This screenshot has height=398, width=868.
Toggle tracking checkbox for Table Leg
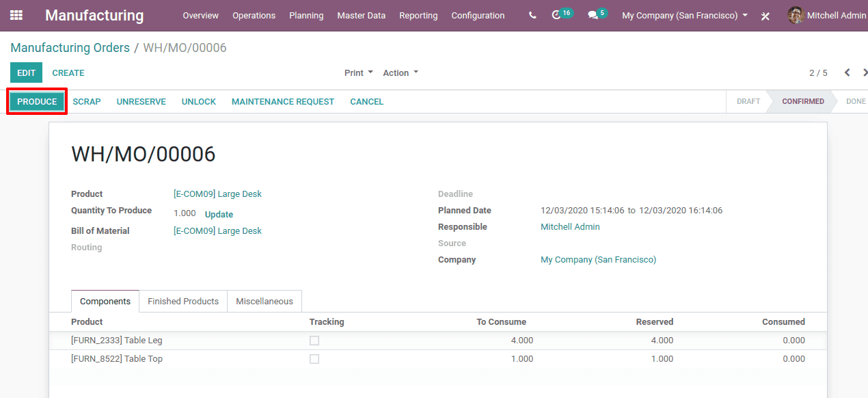coord(314,341)
